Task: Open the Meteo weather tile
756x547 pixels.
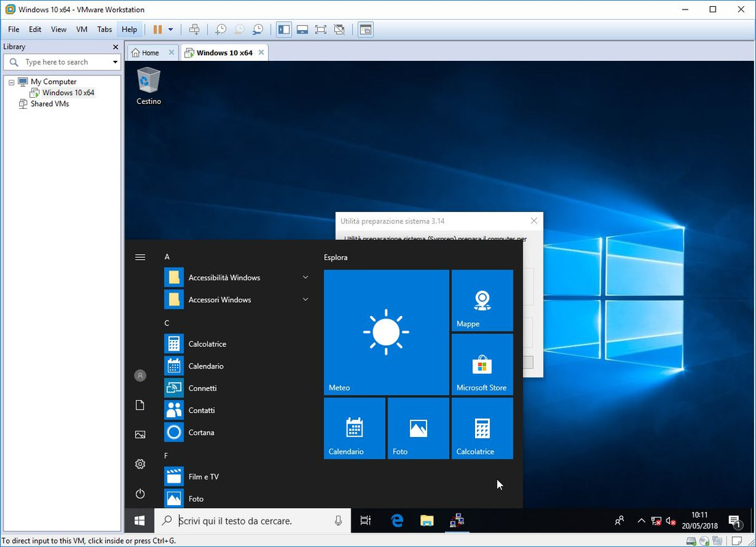Action: click(386, 332)
